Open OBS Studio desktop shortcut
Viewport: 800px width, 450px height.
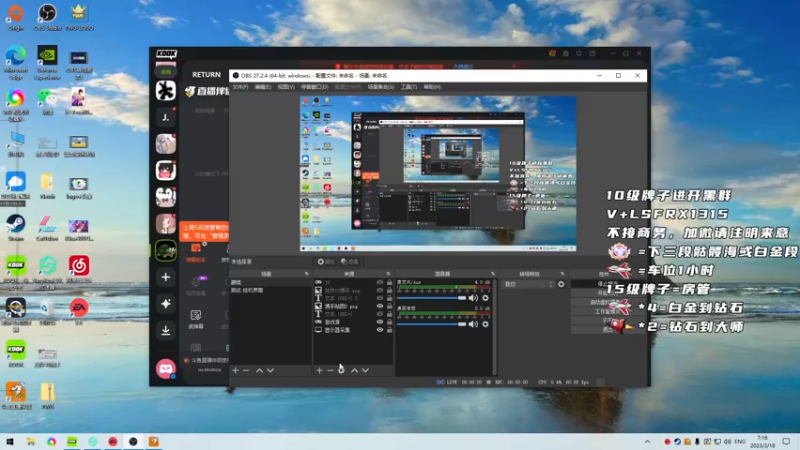[47, 17]
